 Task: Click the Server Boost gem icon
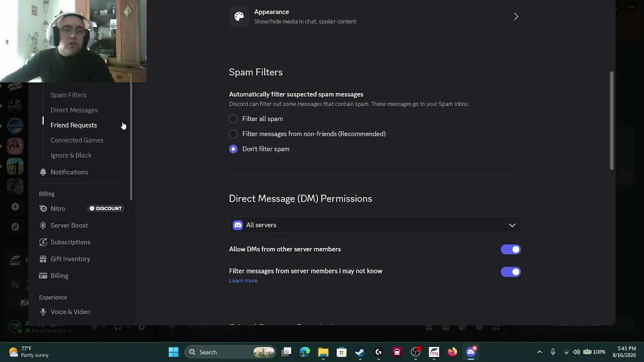(x=43, y=225)
